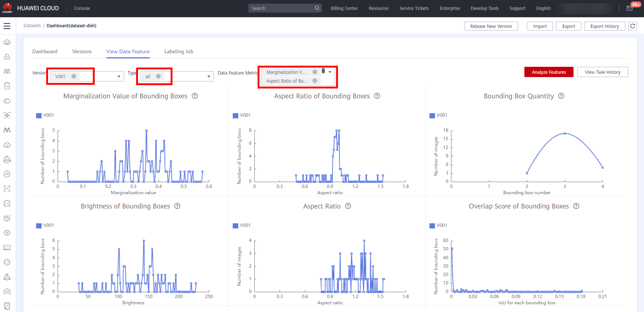Click help icon beside Brightness of Bounding Boxes
Image resolution: width=644 pixels, height=312 pixels.
click(x=177, y=206)
